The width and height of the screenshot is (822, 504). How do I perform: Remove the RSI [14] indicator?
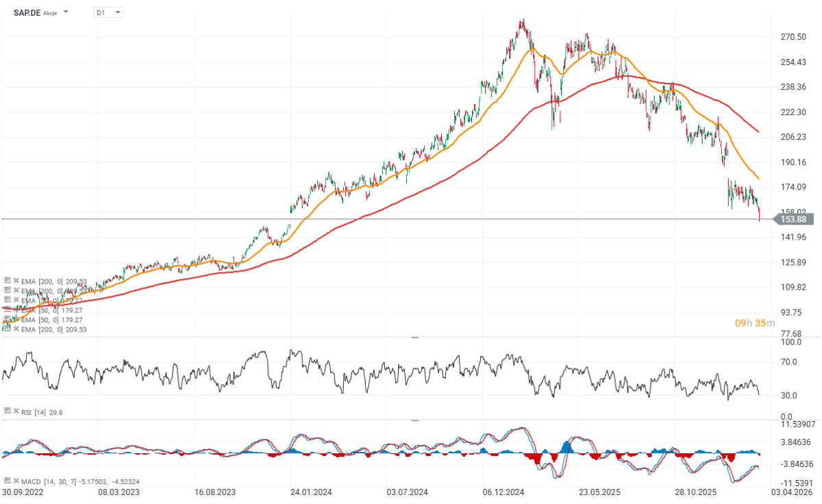[x=15, y=410]
